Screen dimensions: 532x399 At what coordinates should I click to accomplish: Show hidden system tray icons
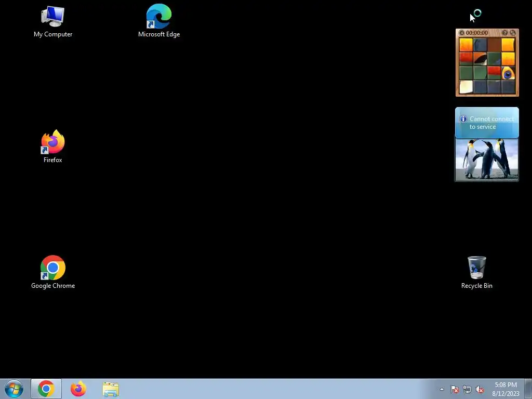coord(442,389)
